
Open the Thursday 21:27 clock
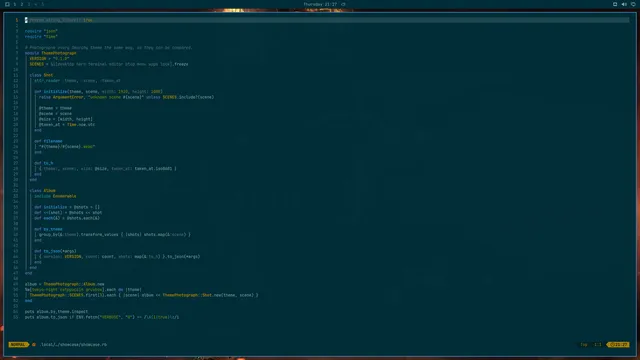(320, 4)
